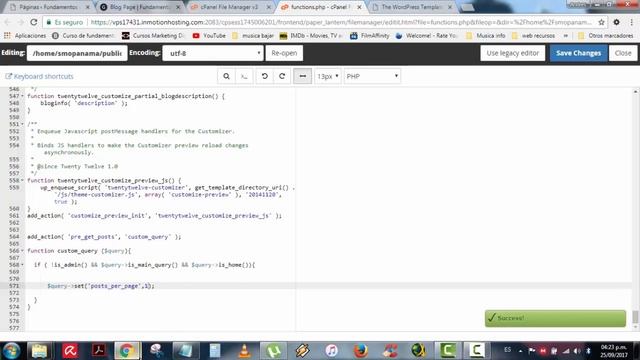Click the browser address bar URL
The image size is (640, 360).
pyautogui.click(x=341, y=22)
